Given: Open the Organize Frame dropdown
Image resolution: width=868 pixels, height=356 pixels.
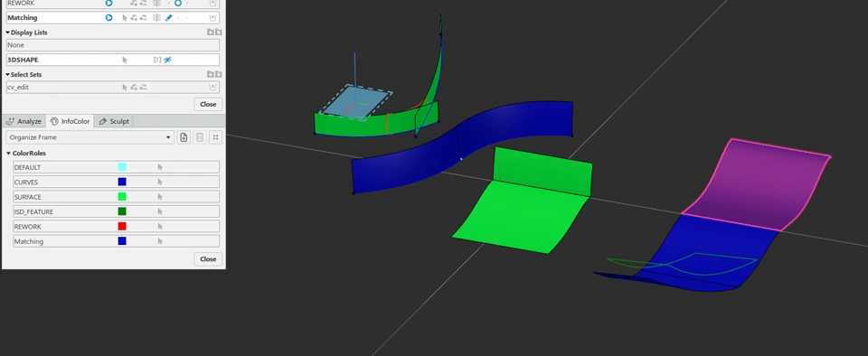Looking at the screenshot, I should pos(90,137).
